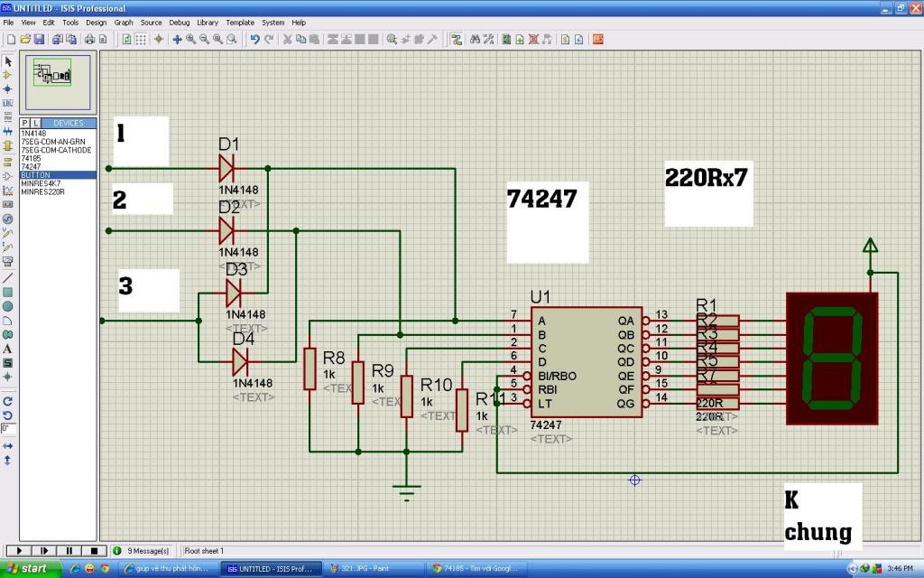Open the Template menu
The width and height of the screenshot is (924, 578).
[x=240, y=23]
